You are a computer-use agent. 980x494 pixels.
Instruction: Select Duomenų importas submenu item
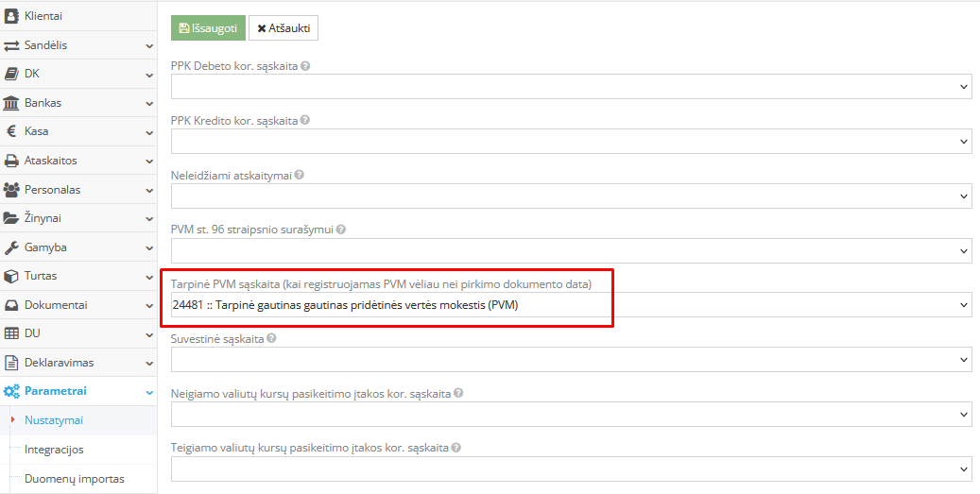click(x=74, y=479)
